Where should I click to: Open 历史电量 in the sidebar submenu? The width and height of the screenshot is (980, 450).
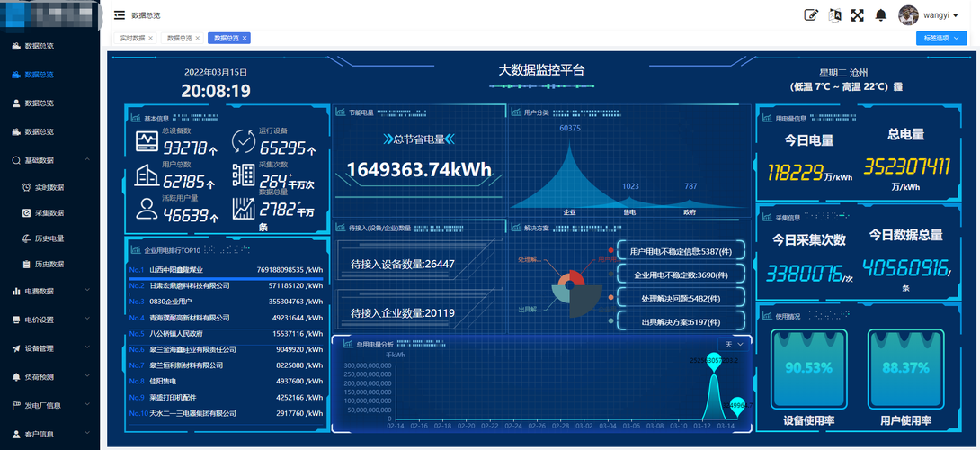coord(49,238)
